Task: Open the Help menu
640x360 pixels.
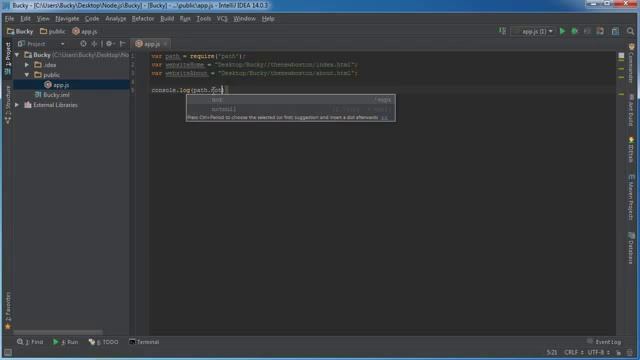Action: point(268,19)
